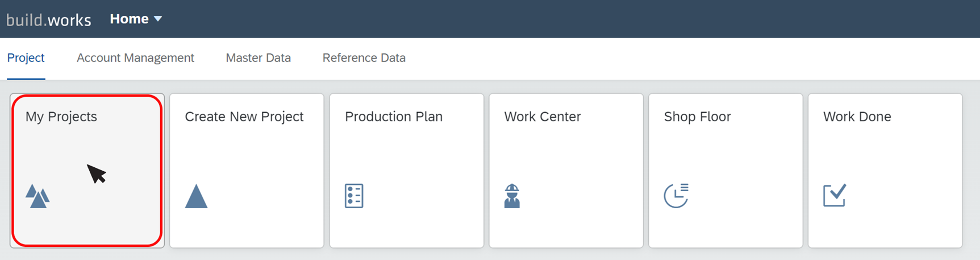Screen dimensions: 980x260
Task: Click the Work Center worker icon
Action: 512,196
